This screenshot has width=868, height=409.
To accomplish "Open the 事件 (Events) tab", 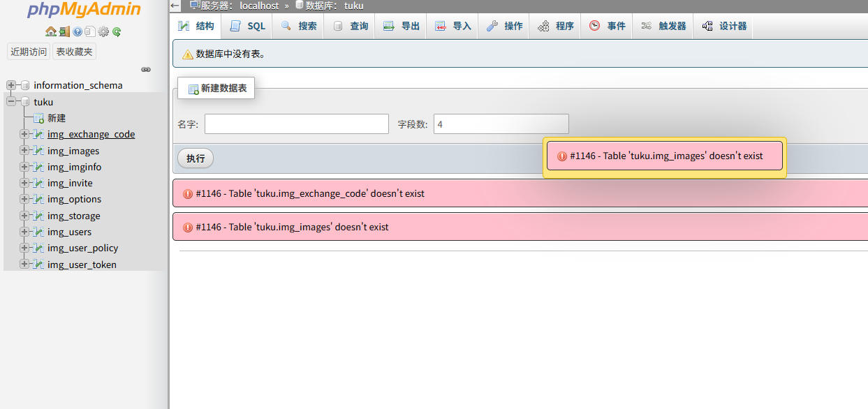I will [607, 26].
